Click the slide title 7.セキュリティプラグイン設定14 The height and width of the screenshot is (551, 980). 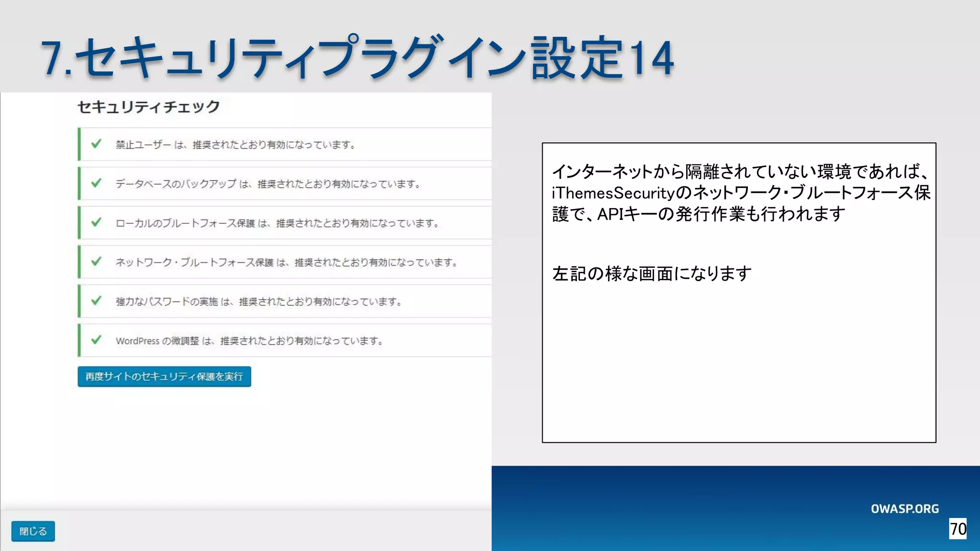[358, 57]
